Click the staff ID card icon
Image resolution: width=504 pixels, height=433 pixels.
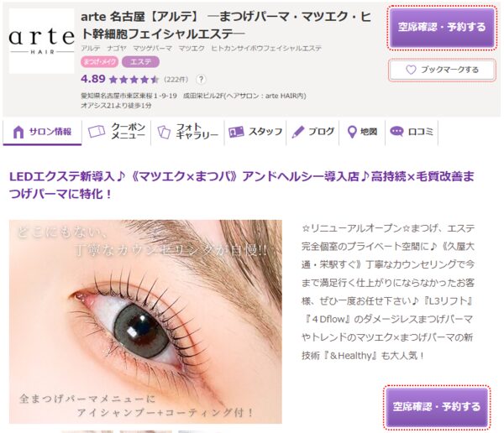click(x=236, y=132)
